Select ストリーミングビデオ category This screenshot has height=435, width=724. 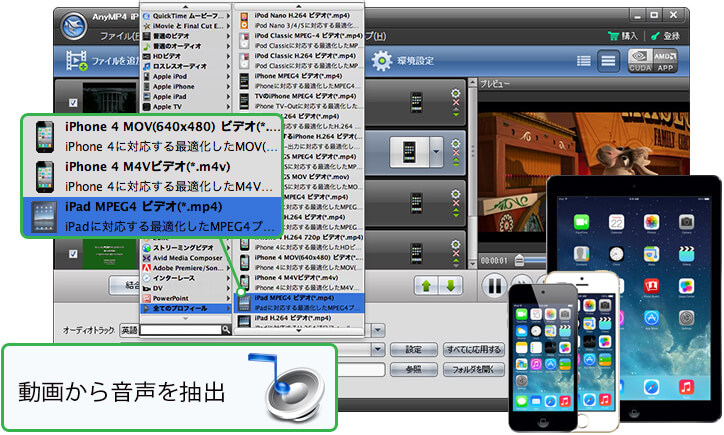pyautogui.click(x=186, y=248)
